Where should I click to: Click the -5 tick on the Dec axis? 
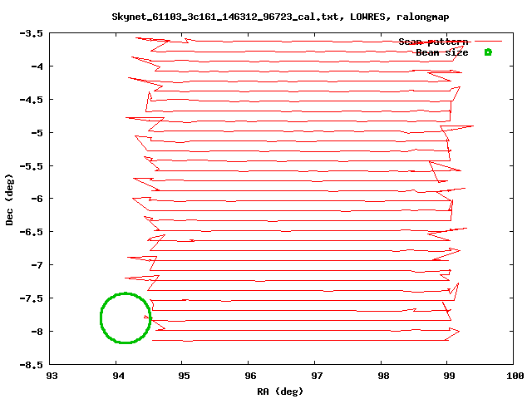point(37,132)
